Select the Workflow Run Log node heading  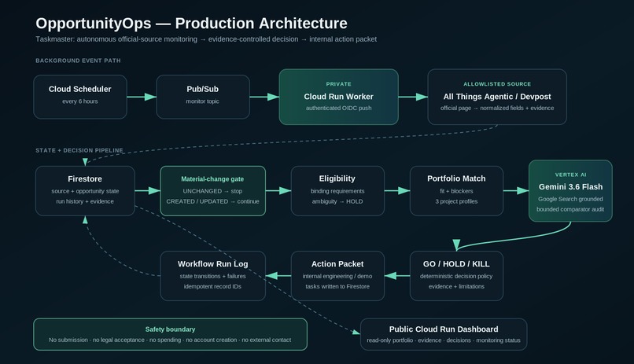tap(212, 264)
